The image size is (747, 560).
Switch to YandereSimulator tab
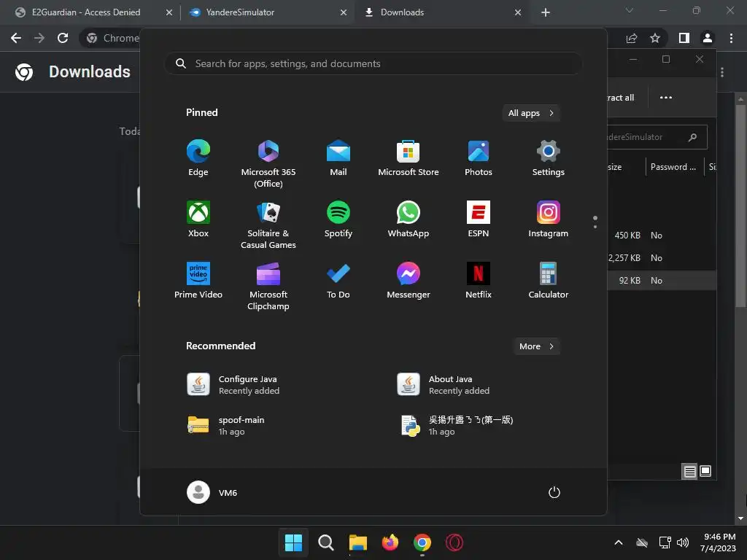239,12
